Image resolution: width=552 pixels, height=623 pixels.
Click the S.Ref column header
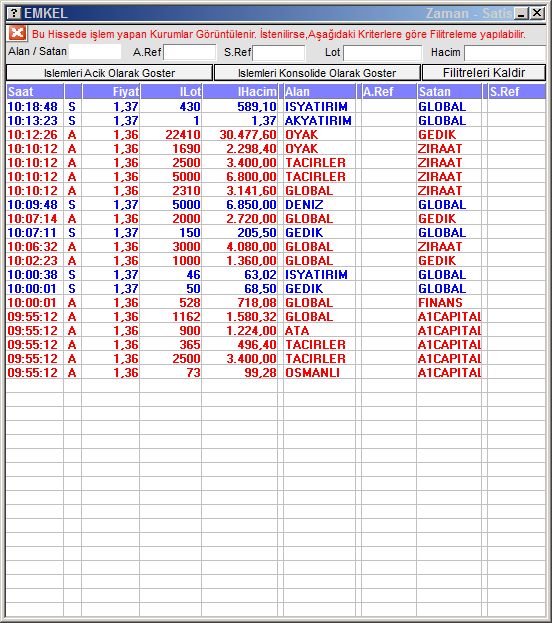(517, 91)
